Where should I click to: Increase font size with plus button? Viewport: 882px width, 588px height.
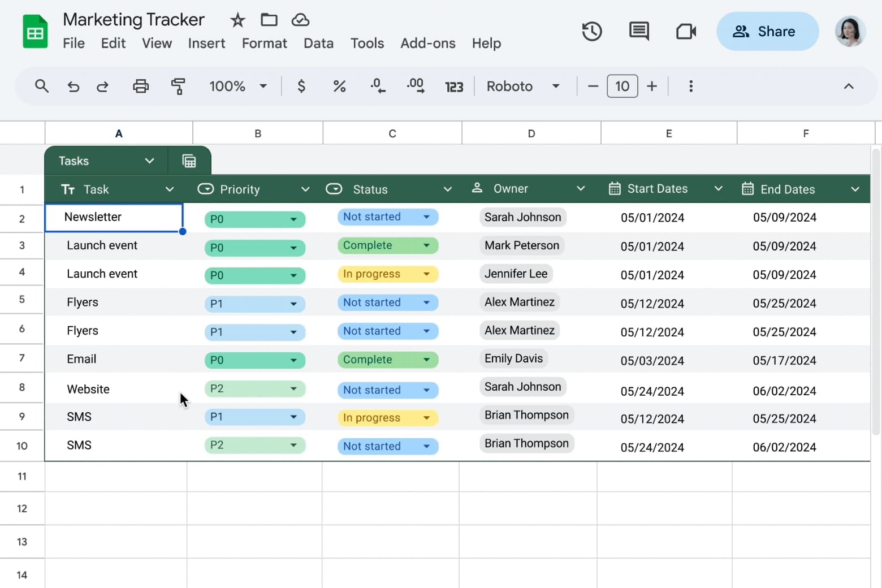point(652,86)
